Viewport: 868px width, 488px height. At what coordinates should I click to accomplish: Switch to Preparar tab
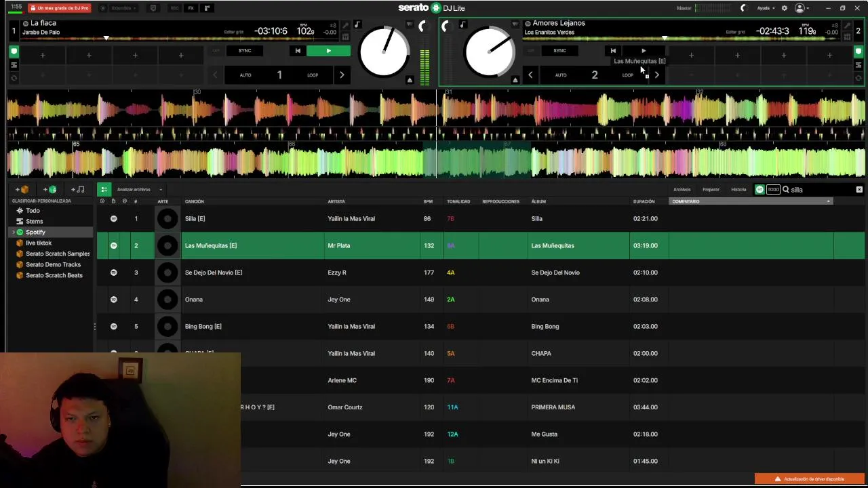[711, 190]
